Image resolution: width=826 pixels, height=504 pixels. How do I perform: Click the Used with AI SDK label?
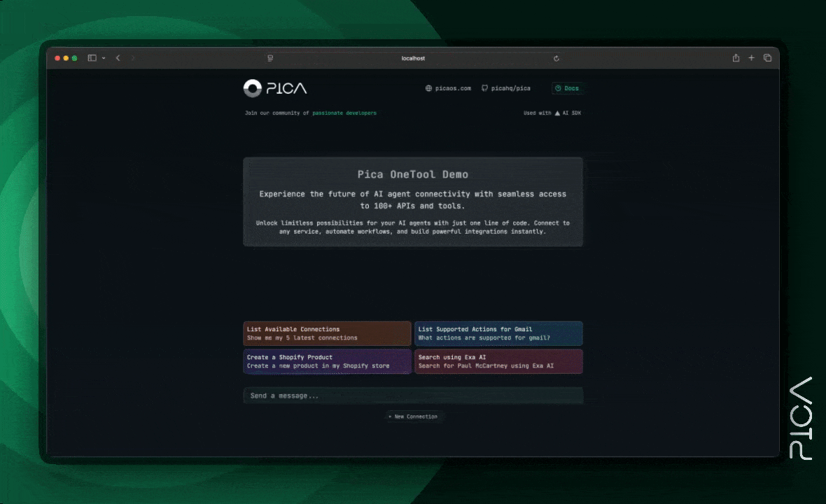pyautogui.click(x=552, y=113)
